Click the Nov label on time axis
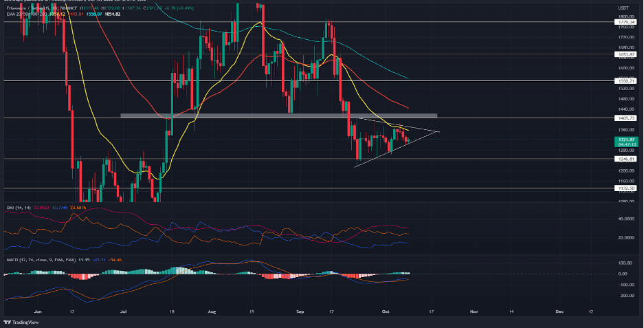The image size is (644, 328). point(474,311)
